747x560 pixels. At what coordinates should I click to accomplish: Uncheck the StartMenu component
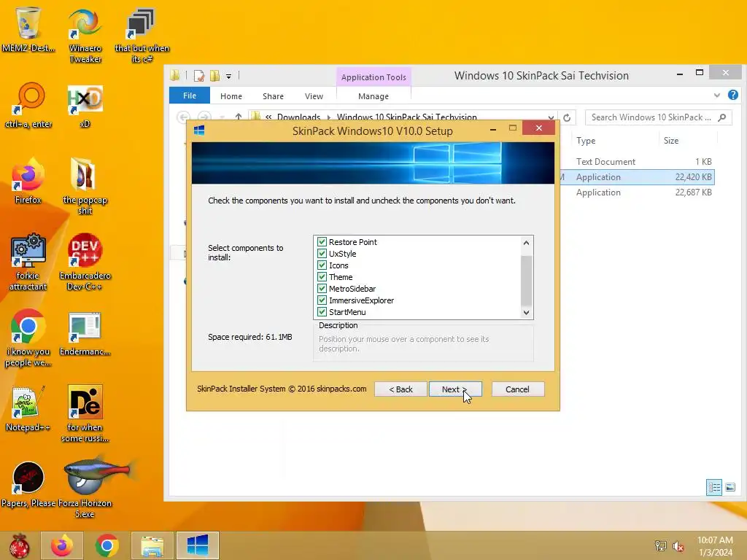tap(322, 312)
